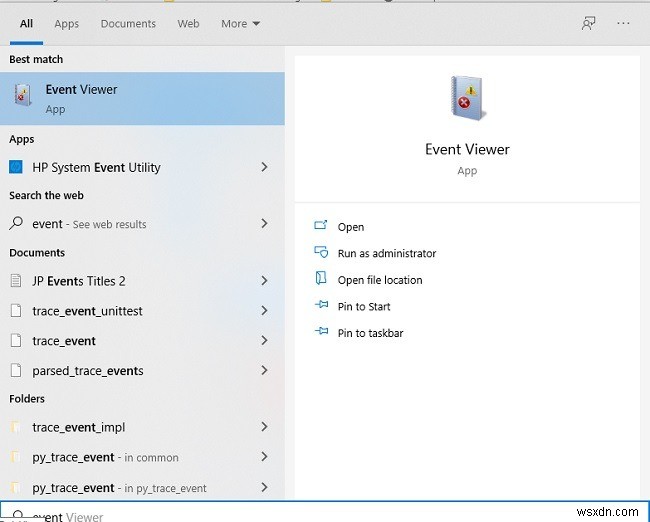This screenshot has height=522, width=650.
Task: Click the web search magnifier icon
Action: (x=16, y=223)
